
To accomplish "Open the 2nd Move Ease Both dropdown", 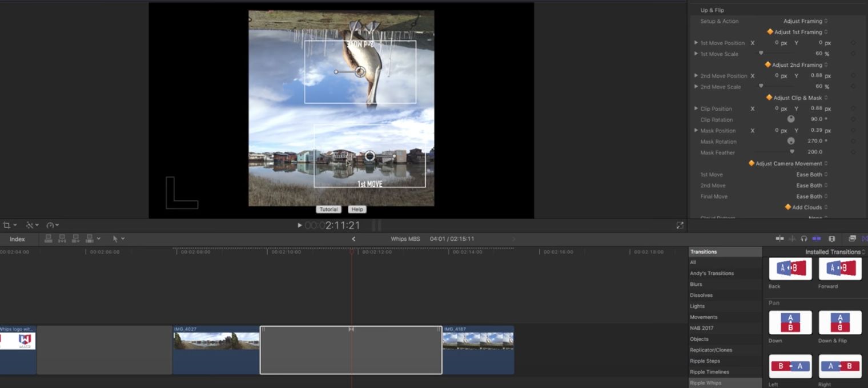I will pos(812,185).
